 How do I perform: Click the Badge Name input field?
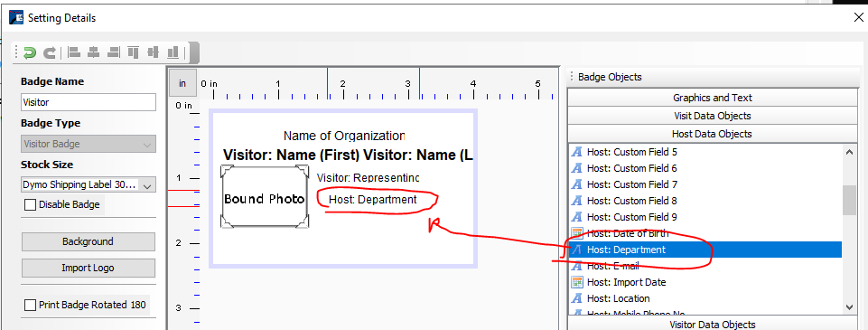click(89, 102)
